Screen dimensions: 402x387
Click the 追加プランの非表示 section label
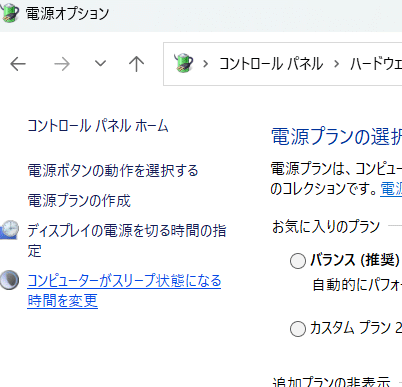coord(331,382)
